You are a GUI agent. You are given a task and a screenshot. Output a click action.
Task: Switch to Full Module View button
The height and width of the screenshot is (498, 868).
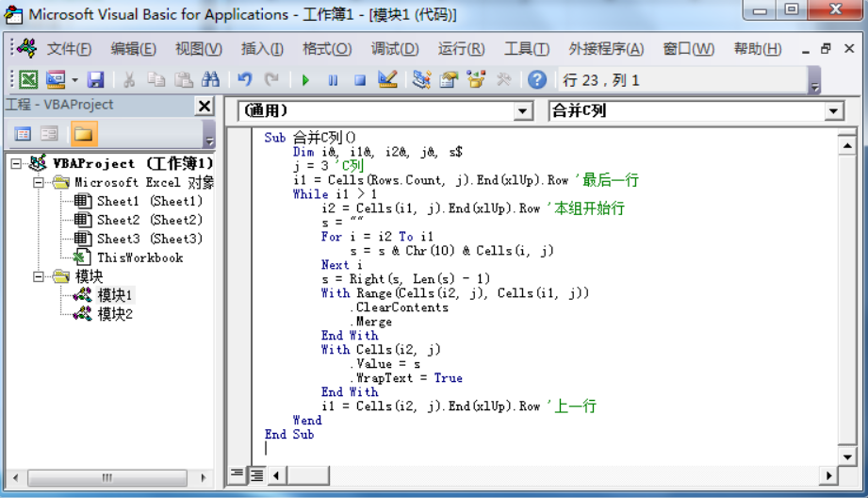pyautogui.click(x=257, y=474)
